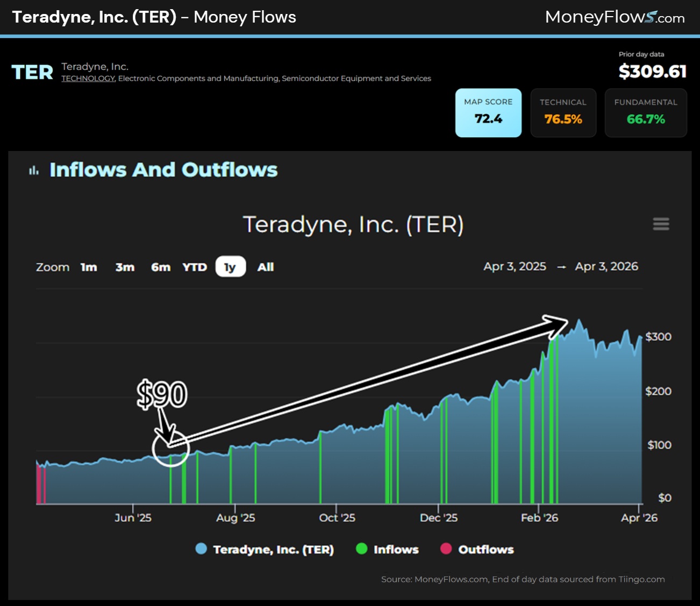Show All time range
Viewport: 700px width, 606px height.
point(265,267)
